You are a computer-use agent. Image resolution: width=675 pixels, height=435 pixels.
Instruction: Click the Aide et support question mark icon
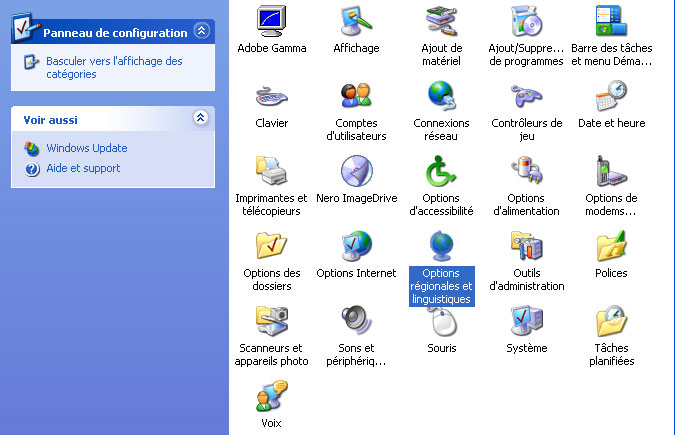click(32, 169)
